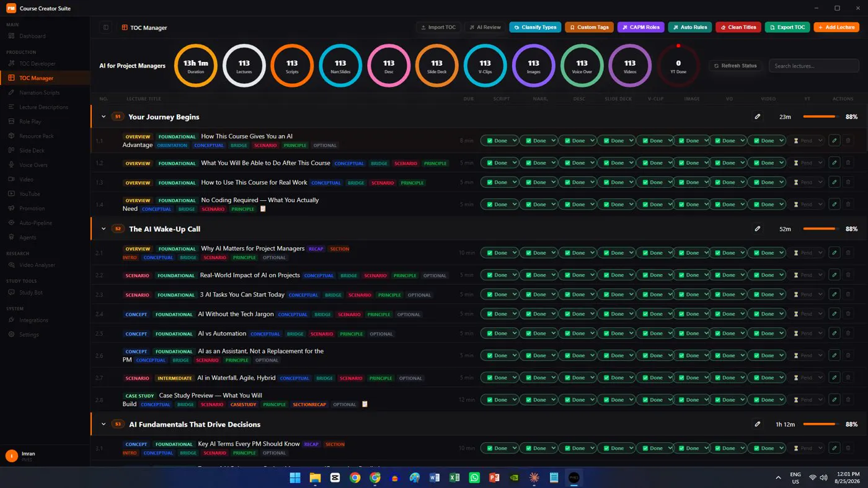Open Excel from the taskbar
Screen dimensions: 868x488
click(x=454, y=477)
